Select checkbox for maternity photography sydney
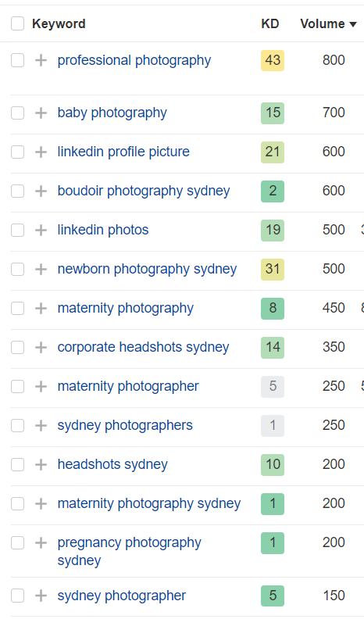 tap(17, 504)
